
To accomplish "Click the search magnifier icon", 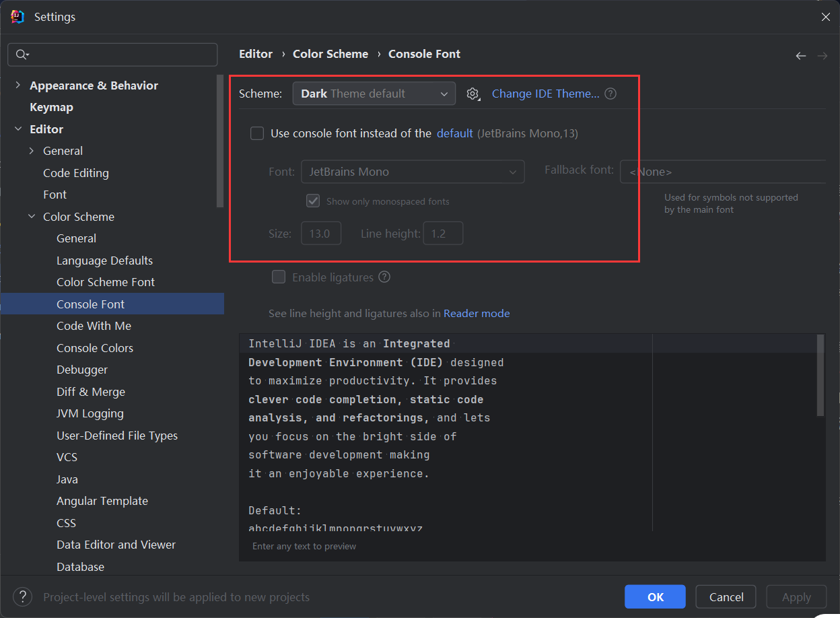I will (22, 55).
